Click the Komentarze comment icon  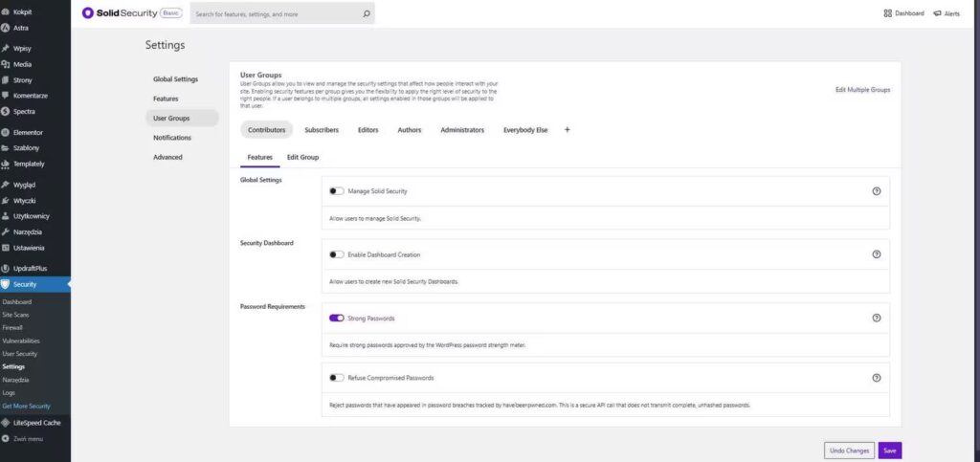5,96
